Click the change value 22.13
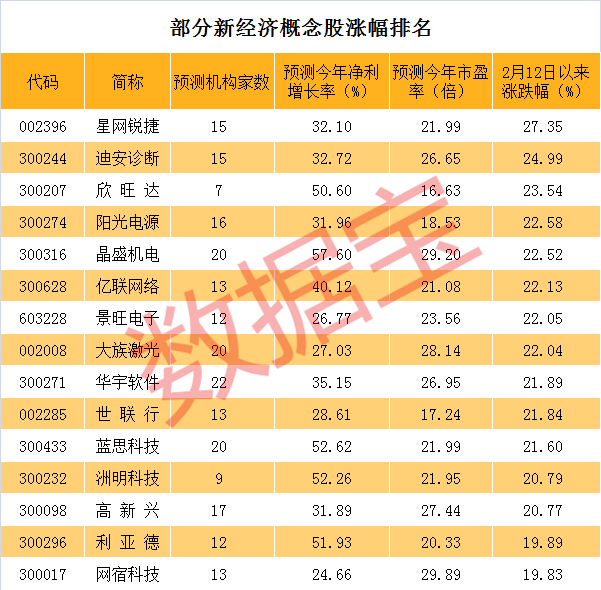Viewport: 601px width, 590px height. tap(543, 286)
